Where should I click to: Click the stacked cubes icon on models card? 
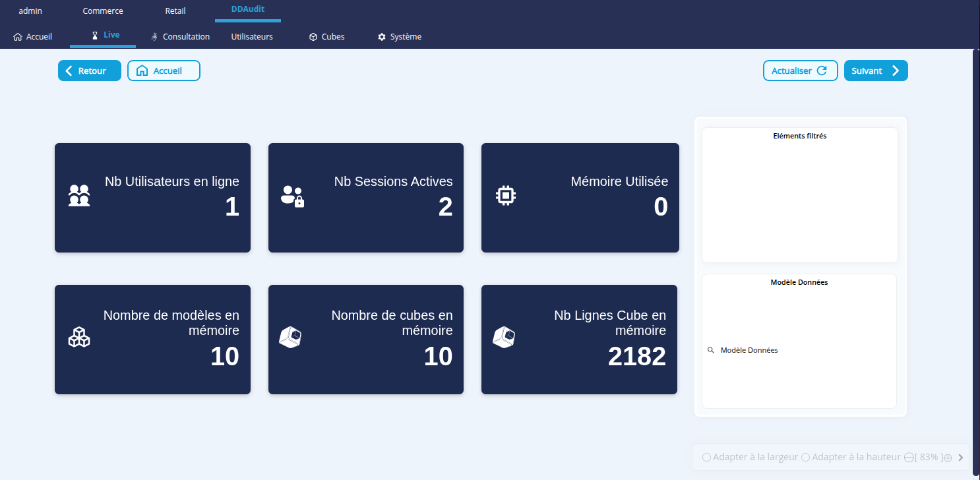79,337
